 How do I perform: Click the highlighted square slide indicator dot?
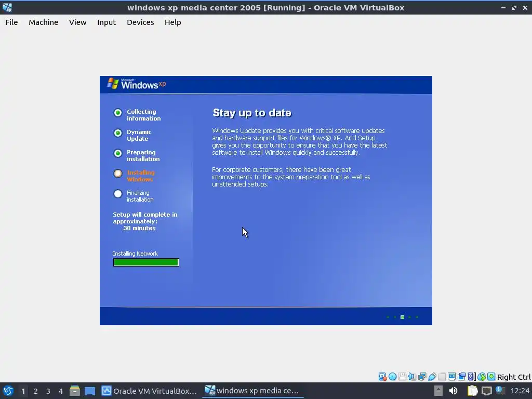point(403,317)
